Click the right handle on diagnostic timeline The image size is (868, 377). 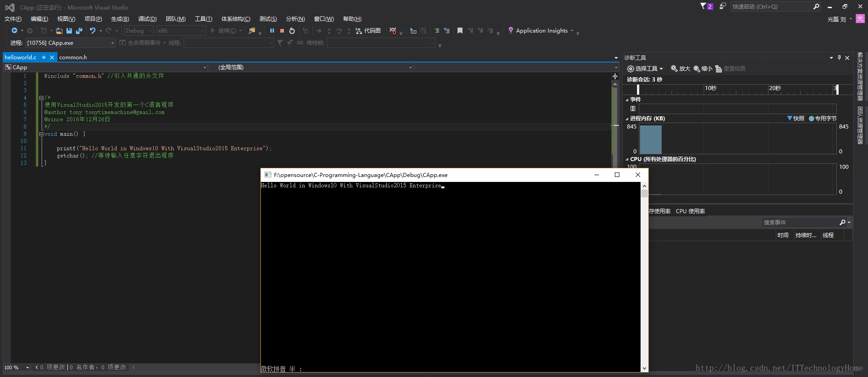pyautogui.click(x=837, y=90)
